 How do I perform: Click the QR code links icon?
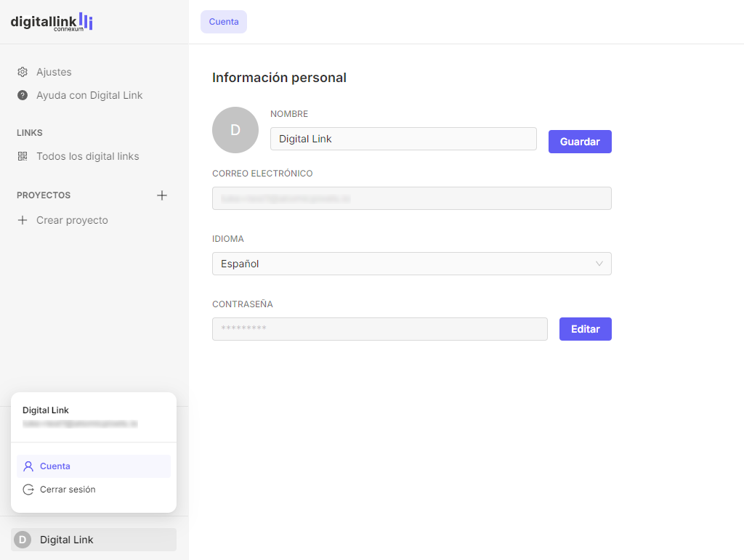pyautogui.click(x=23, y=156)
